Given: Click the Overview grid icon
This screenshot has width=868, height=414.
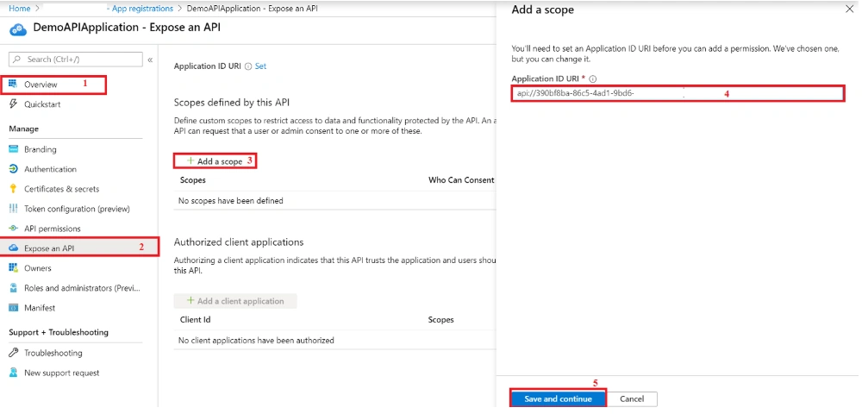Looking at the screenshot, I should click(13, 85).
